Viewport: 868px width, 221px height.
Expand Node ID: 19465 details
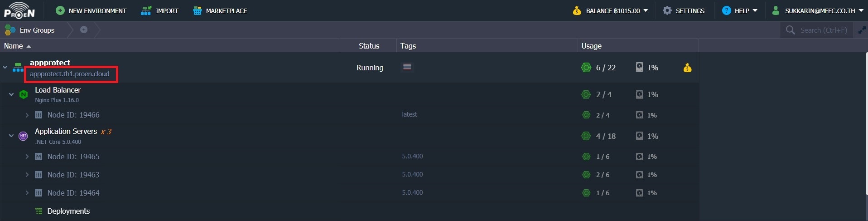pyautogui.click(x=27, y=157)
